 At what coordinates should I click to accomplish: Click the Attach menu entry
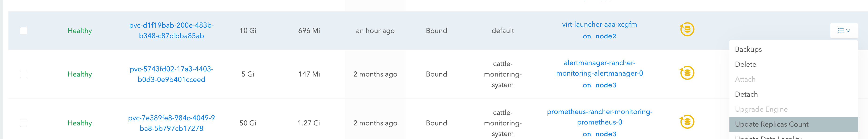click(x=745, y=79)
